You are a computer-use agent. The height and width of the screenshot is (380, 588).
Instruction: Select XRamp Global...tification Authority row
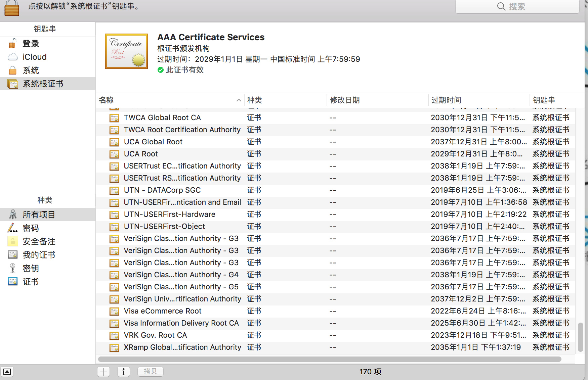pyautogui.click(x=335, y=347)
